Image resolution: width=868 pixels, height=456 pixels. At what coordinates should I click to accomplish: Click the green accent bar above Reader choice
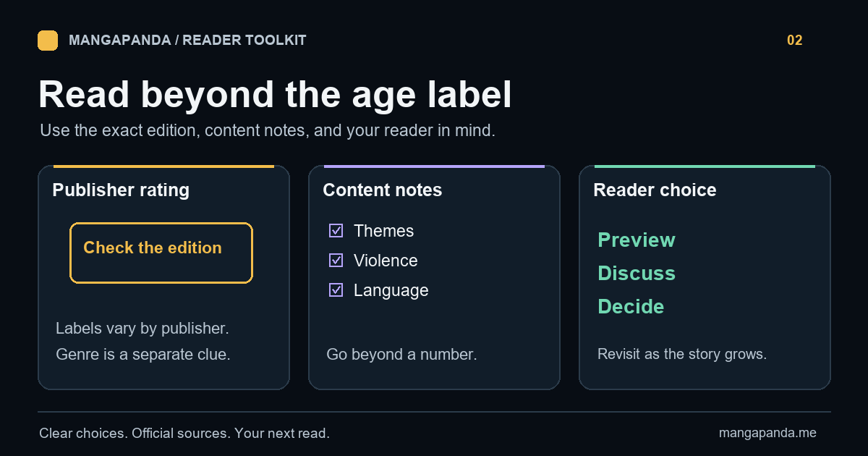705,166
